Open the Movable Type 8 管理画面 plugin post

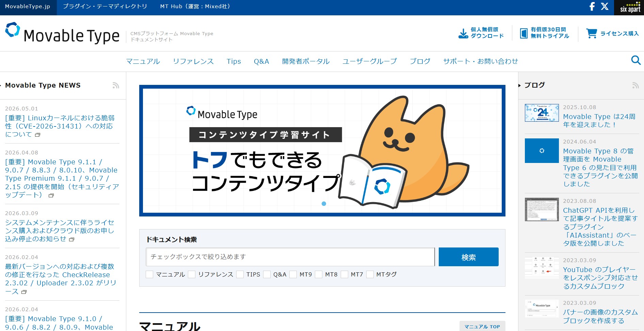600,167
